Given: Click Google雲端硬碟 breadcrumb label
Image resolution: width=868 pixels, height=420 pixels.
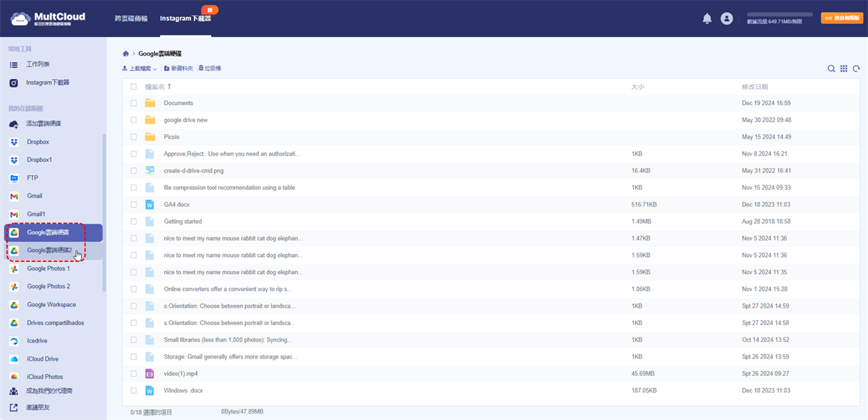Looking at the screenshot, I should pos(160,54).
